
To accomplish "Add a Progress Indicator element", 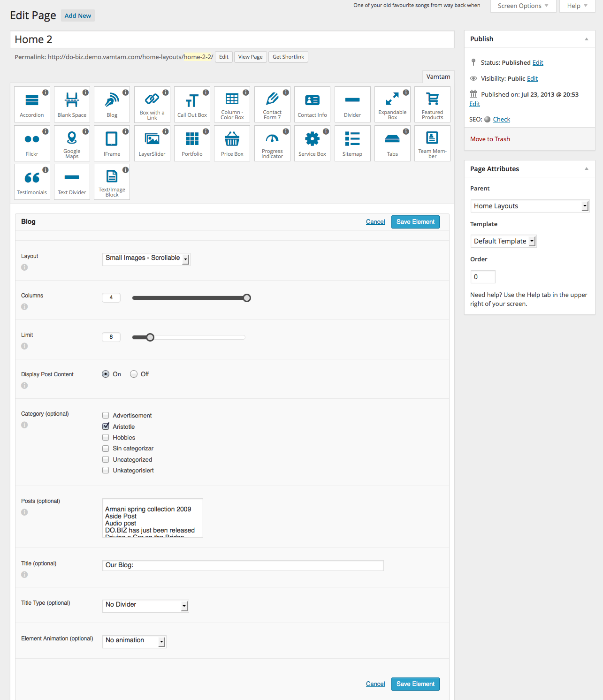I will pos(272,143).
